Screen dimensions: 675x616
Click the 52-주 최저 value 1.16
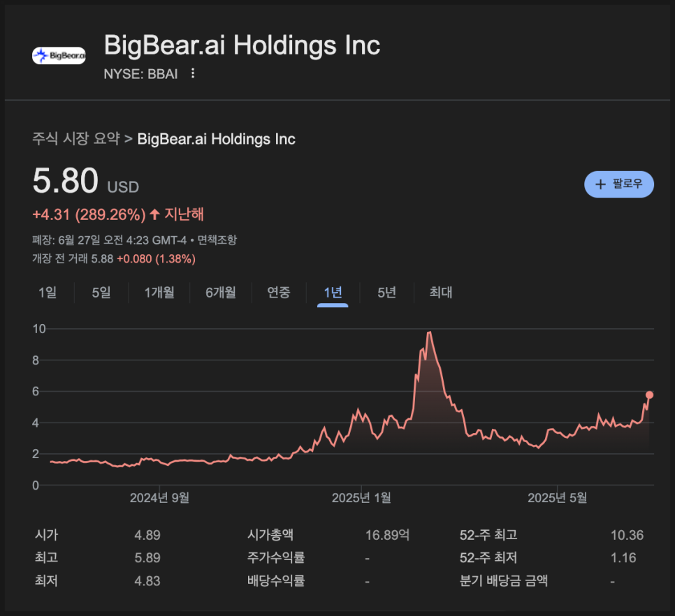[623, 558]
